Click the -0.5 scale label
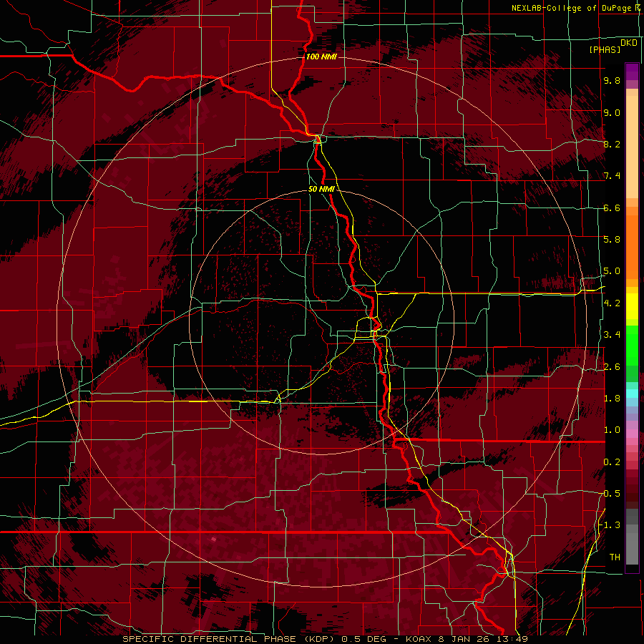The image size is (644, 644). [x=610, y=493]
